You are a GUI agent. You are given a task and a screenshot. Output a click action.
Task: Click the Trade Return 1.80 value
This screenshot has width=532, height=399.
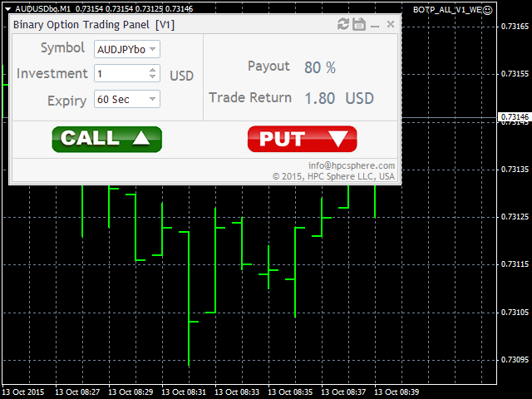319,98
